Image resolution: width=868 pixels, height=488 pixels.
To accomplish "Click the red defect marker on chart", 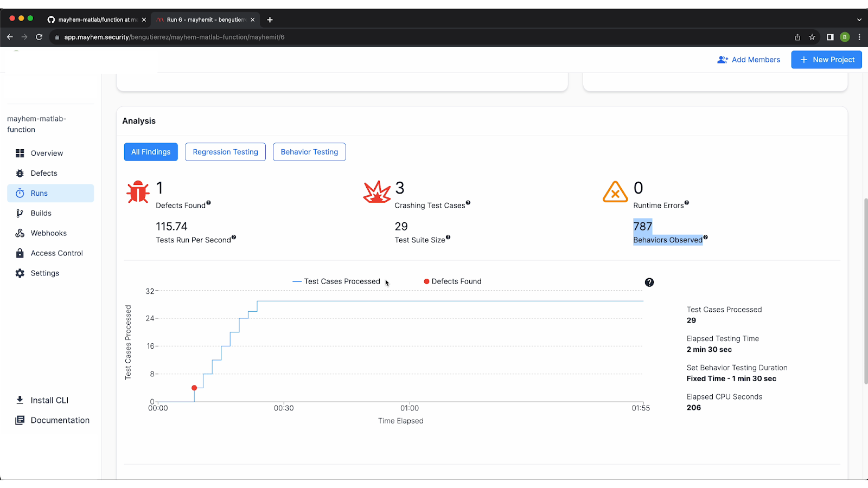I will (194, 388).
